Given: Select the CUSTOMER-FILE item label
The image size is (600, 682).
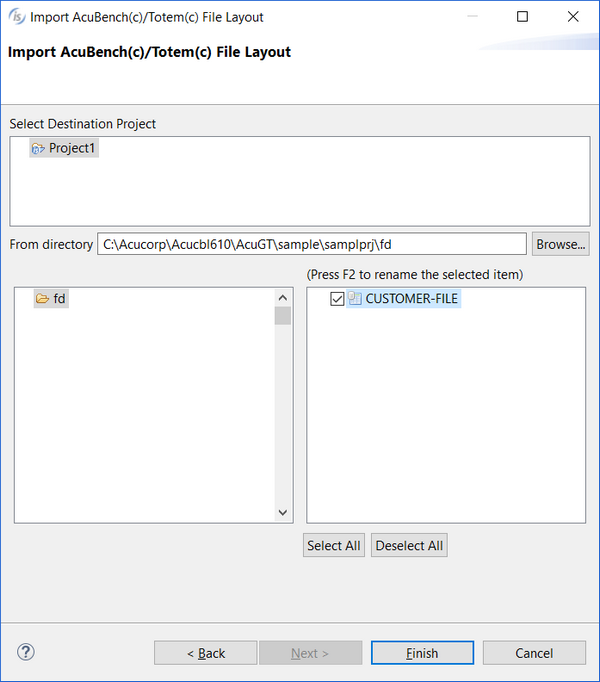Looking at the screenshot, I should point(412,299).
